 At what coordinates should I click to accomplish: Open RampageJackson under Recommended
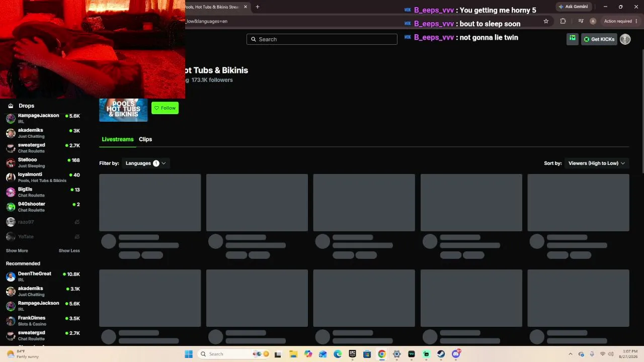pos(43,306)
